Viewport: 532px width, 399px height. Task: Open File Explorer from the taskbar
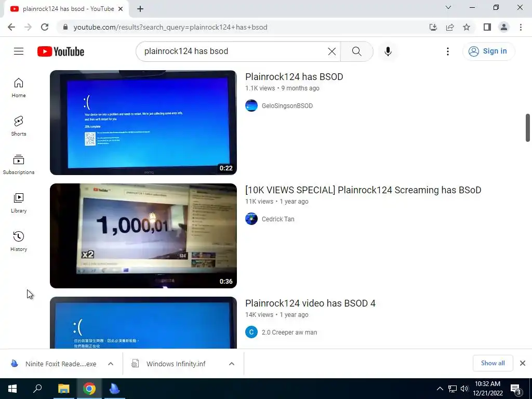point(63,389)
